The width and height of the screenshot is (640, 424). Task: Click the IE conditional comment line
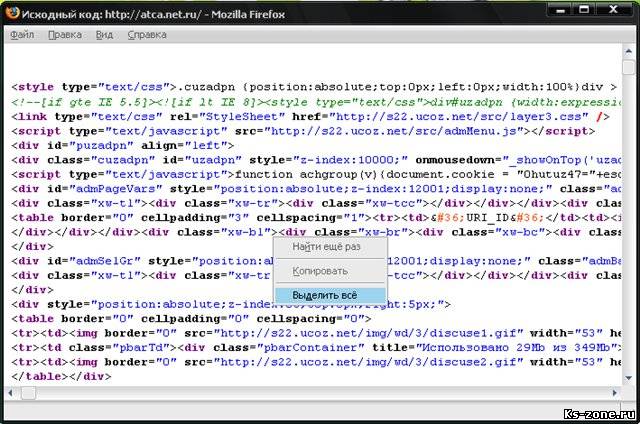(316, 102)
